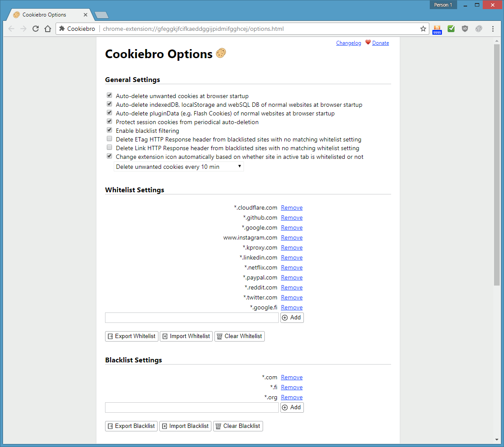Click the General Settings heading
This screenshot has width=504, height=447.
tap(132, 80)
